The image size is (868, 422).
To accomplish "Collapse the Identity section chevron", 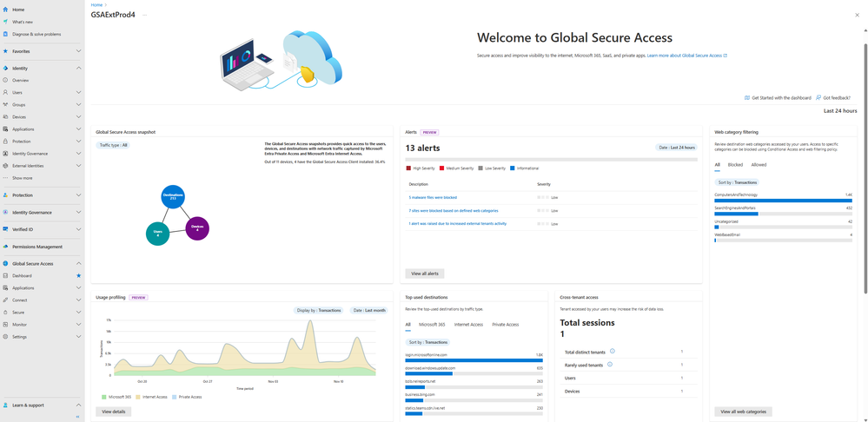I will click(x=78, y=68).
